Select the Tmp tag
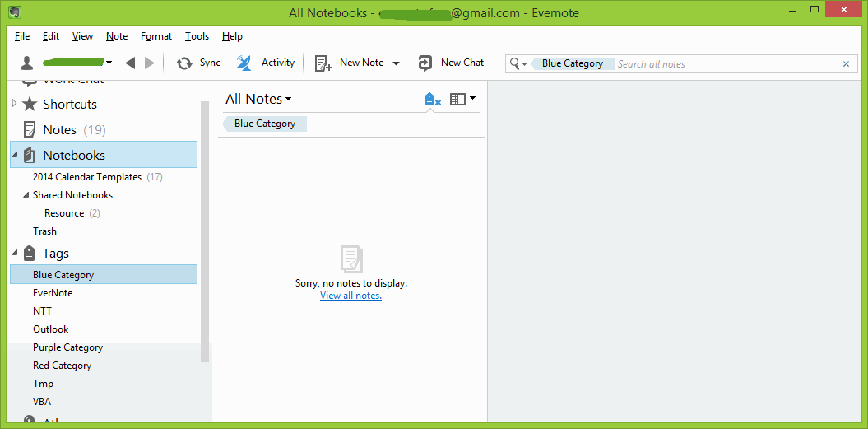 [43, 384]
